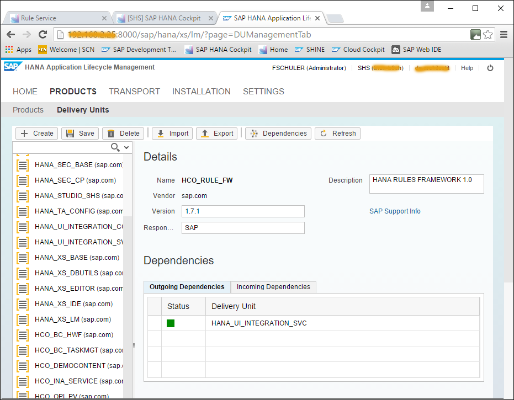Viewport: 514px width, 400px height.
Task: Switch to the Products sub-tab
Action: (x=28, y=110)
